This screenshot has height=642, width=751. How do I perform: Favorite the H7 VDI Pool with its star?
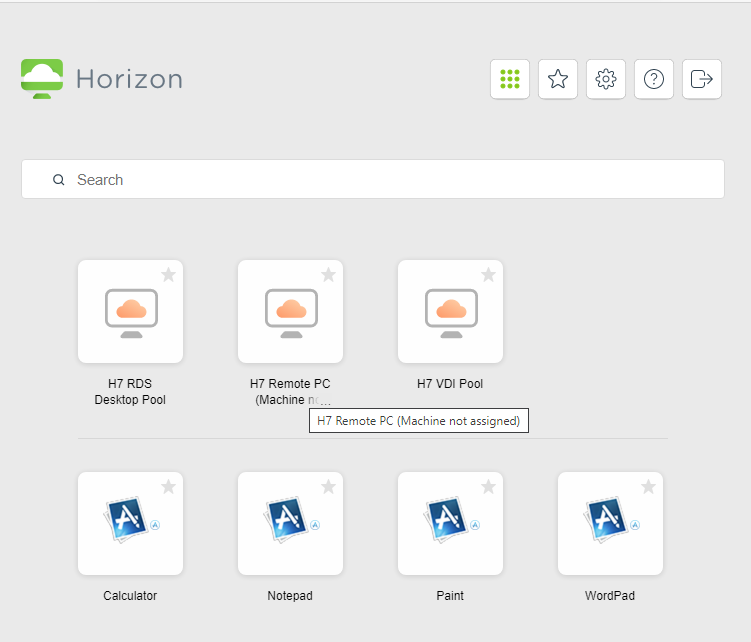click(x=488, y=275)
